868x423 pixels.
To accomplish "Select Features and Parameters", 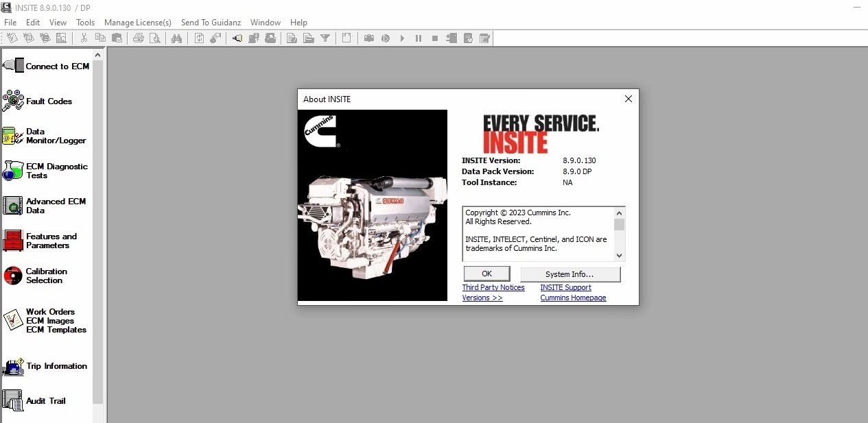I will 48,241.
